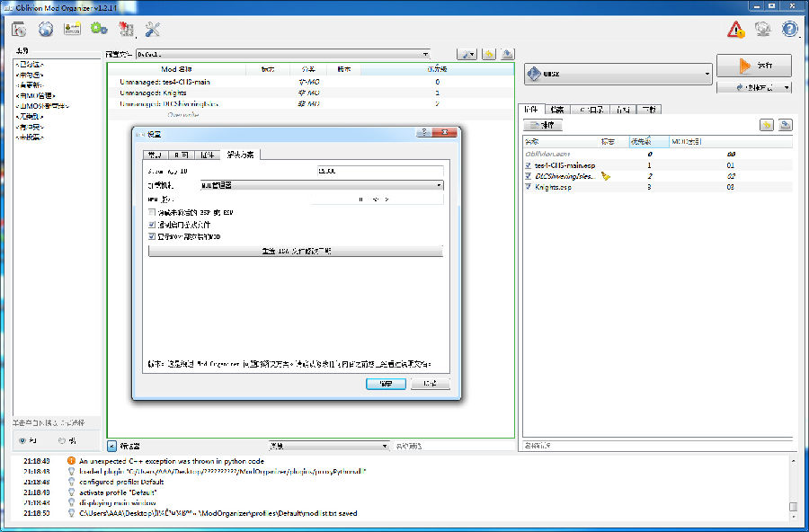Click the blue filter toggle arrow below mod list
Image resolution: width=809 pixels, height=532 pixels.
(112, 446)
